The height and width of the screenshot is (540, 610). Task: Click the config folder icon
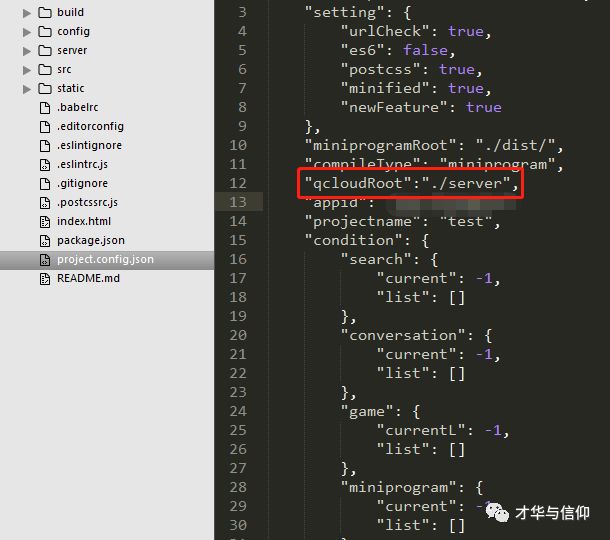45,32
